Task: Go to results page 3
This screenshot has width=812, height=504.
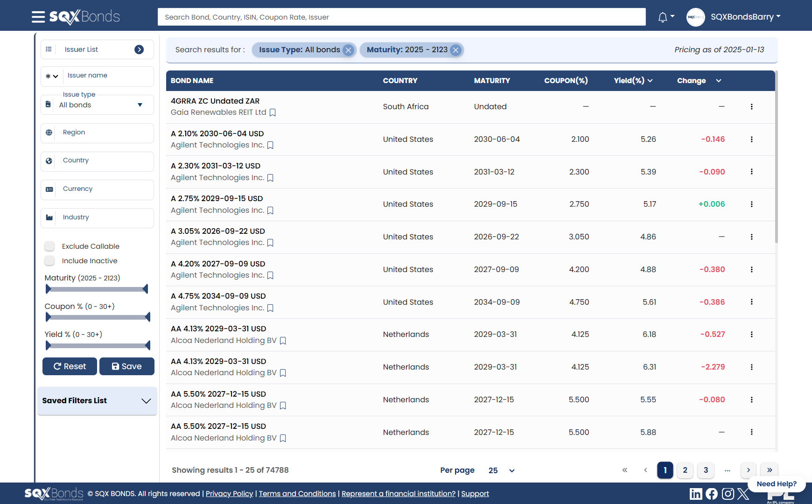Action: pyautogui.click(x=706, y=470)
